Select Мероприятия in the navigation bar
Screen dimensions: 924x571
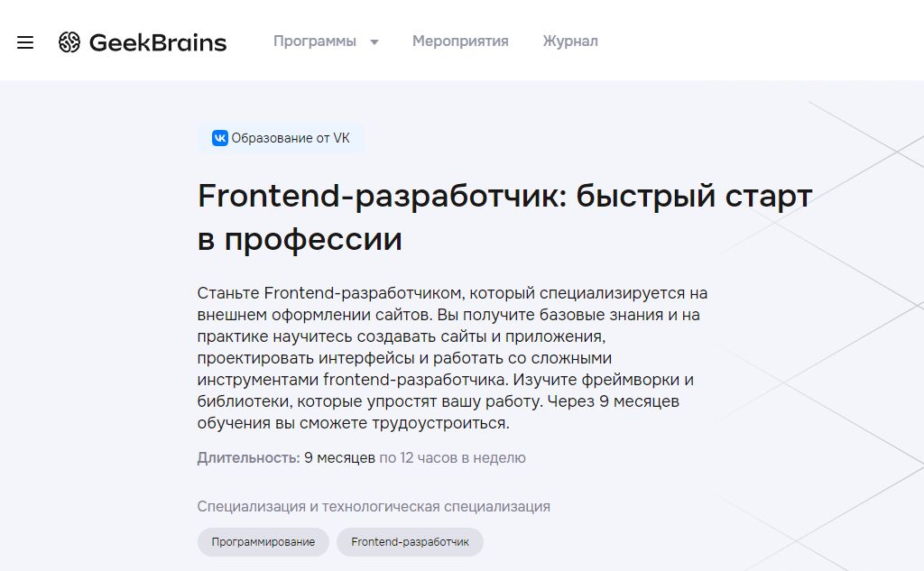point(460,41)
